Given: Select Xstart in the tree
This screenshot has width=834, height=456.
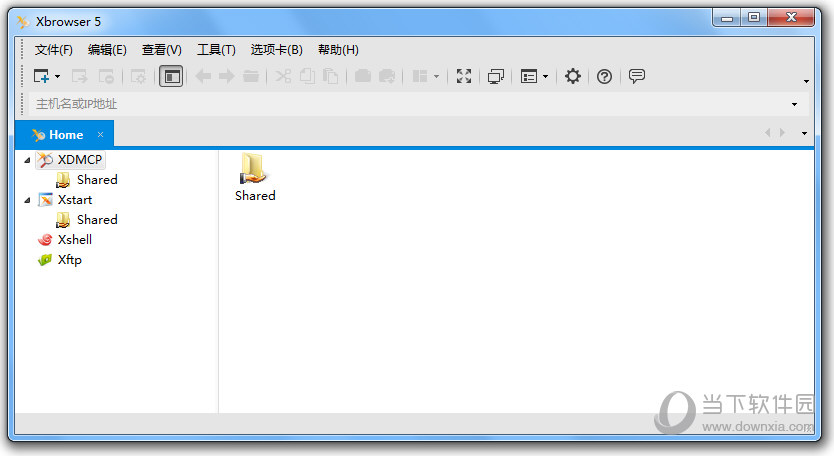Looking at the screenshot, I should point(65,200).
